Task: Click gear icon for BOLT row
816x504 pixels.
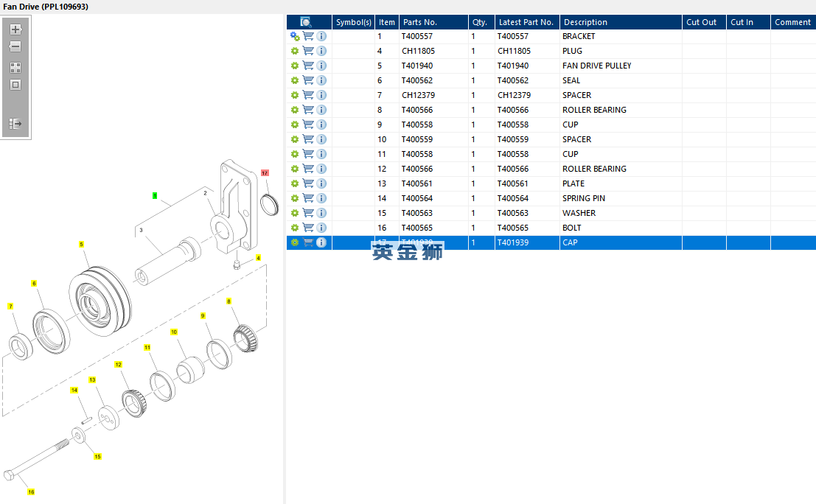Action: pyautogui.click(x=295, y=228)
